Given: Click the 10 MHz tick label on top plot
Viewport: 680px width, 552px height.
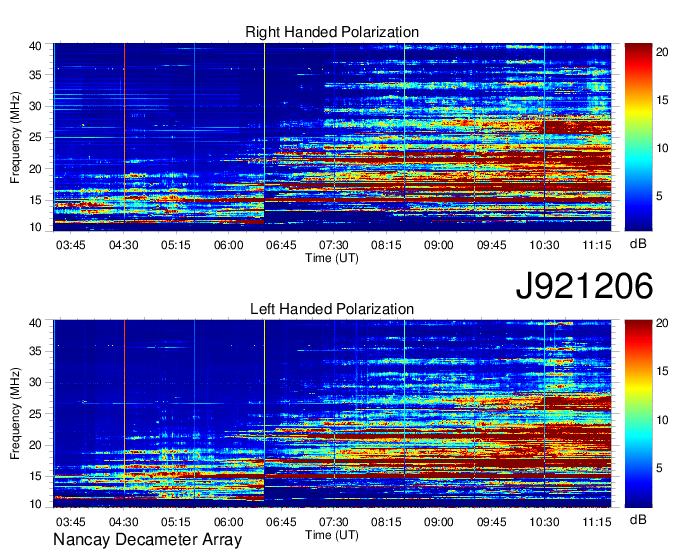Looking at the screenshot, I should [35, 227].
